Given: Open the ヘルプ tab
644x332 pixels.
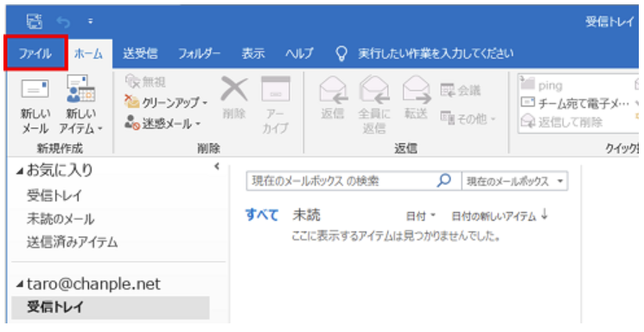Looking at the screenshot, I should click(299, 54).
